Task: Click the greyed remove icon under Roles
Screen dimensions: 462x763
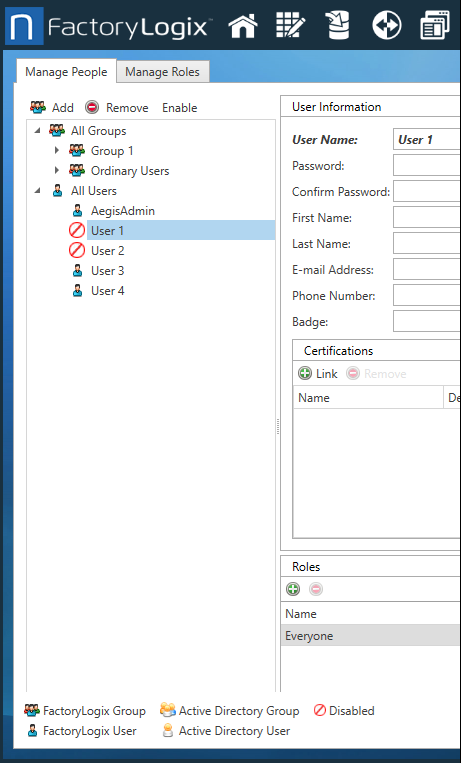Action: pyautogui.click(x=316, y=589)
